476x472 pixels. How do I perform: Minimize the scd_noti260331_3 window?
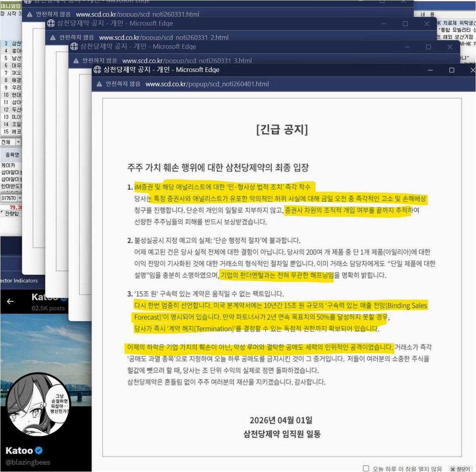(407, 47)
